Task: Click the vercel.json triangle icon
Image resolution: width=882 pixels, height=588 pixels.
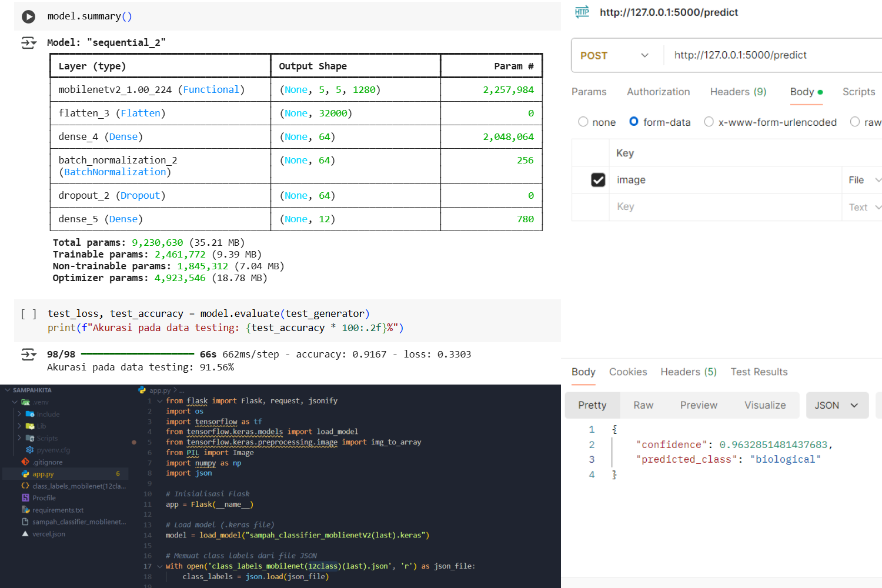Action: (x=25, y=534)
